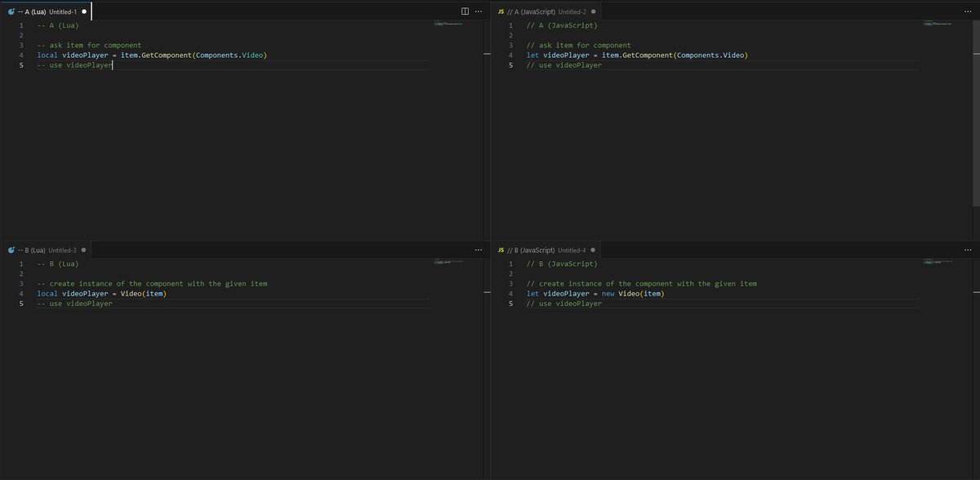
Task: Click "Components" in the JavaScript A editor
Action: 697,55
